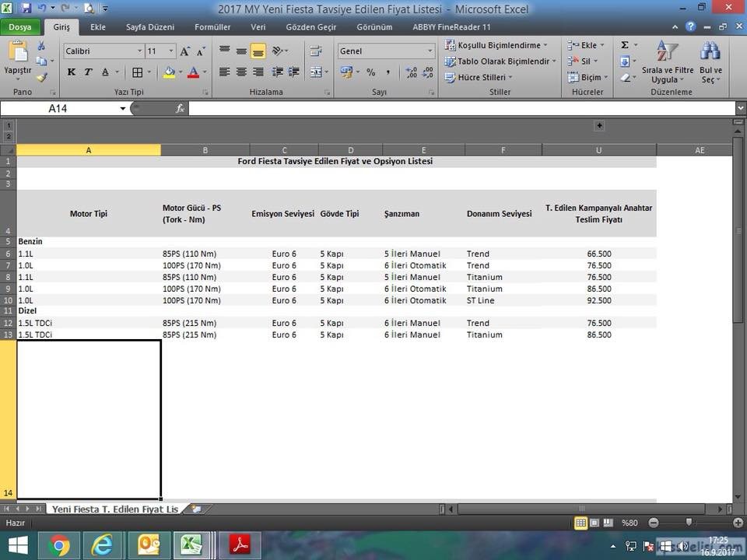Viewport: 747px width, 560px height.
Task: Apply the yellow fill color bucket
Action: click(x=169, y=72)
